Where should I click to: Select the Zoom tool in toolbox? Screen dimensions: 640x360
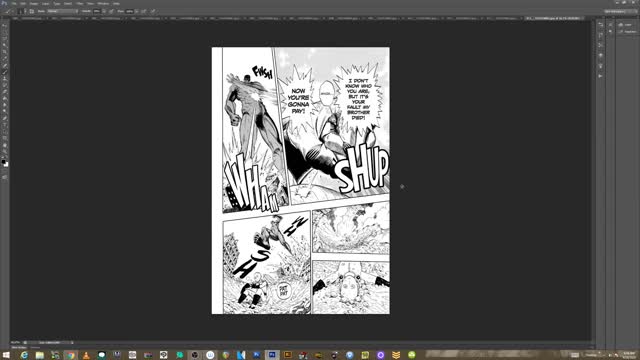5,151
